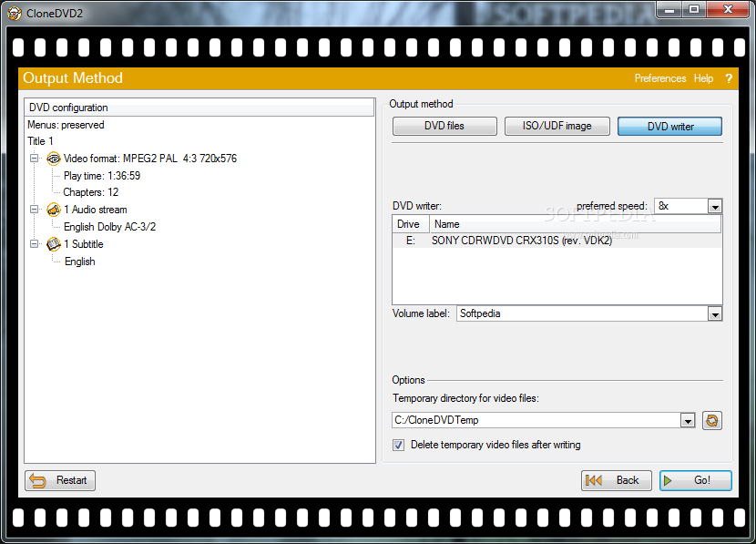This screenshot has width=756, height=544.
Task: Open the preferred speed dropdown
Action: coord(715,207)
